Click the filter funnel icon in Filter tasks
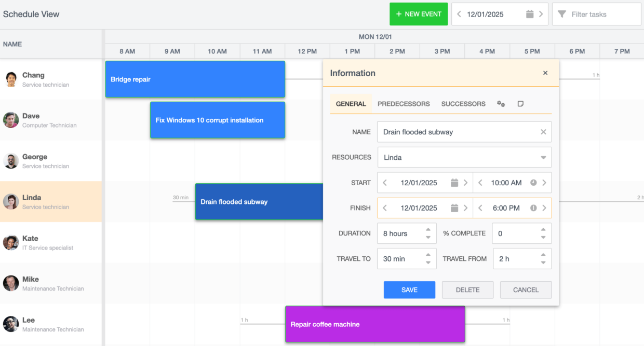The width and height of the screenshot is (644, 346). 561,14
